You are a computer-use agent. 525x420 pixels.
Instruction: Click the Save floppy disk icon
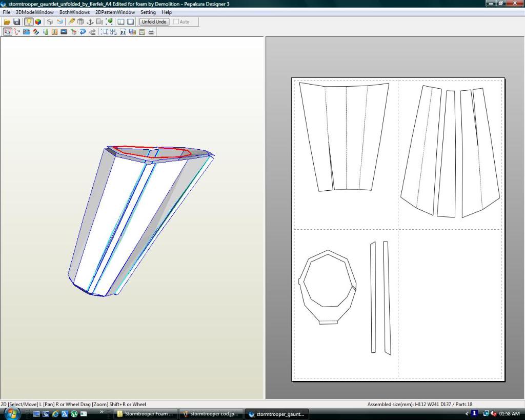(x=16, y=22)
